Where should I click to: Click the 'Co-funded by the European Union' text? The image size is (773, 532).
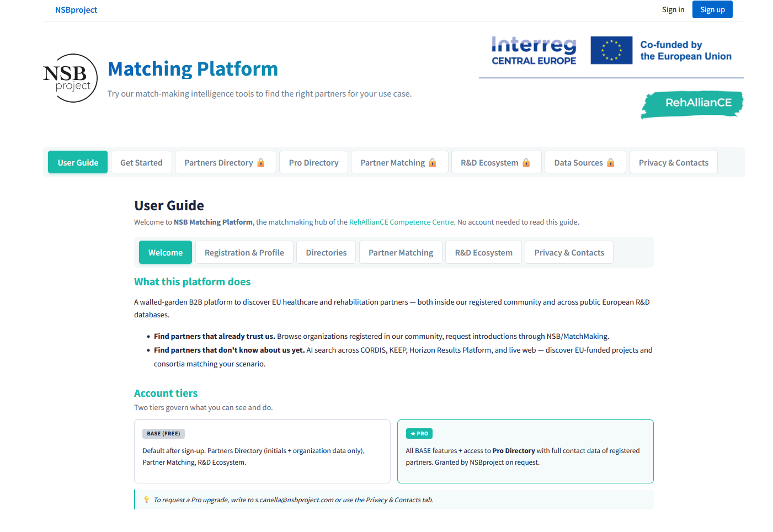[686, 50]
